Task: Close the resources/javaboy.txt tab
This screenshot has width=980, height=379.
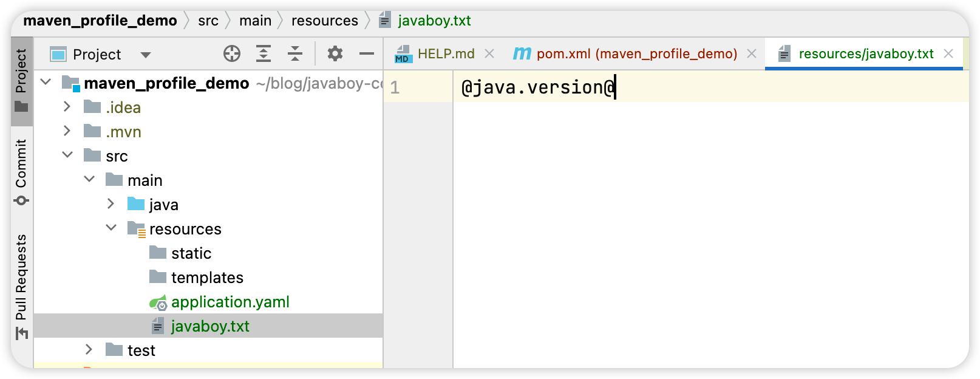Action: (x=948, y=54)
